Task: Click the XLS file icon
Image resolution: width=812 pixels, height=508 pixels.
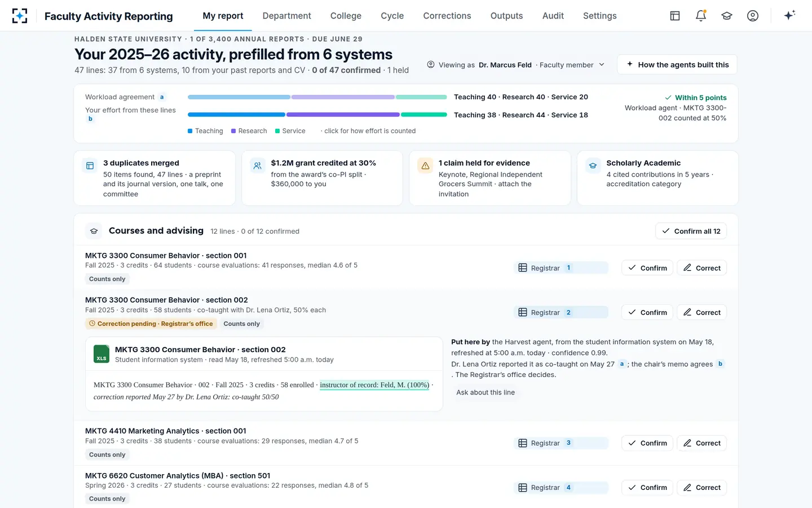Action: 101,354
